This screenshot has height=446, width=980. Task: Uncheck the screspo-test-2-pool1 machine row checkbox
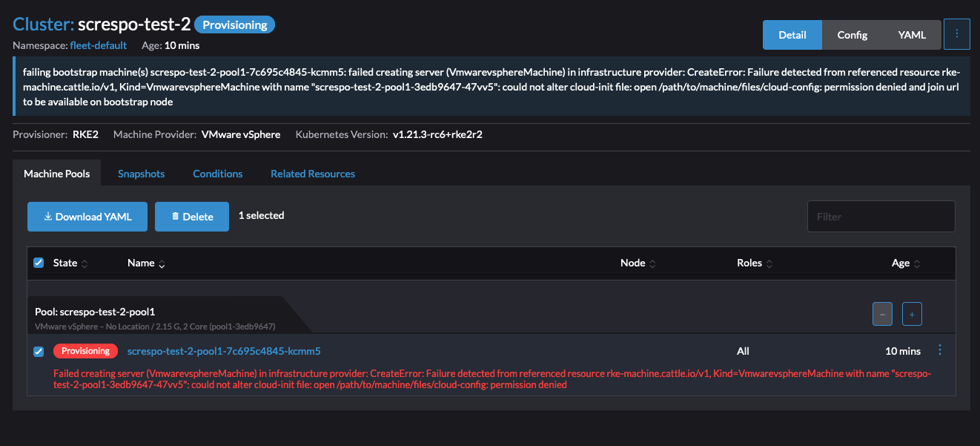click(x=38, y=351)
